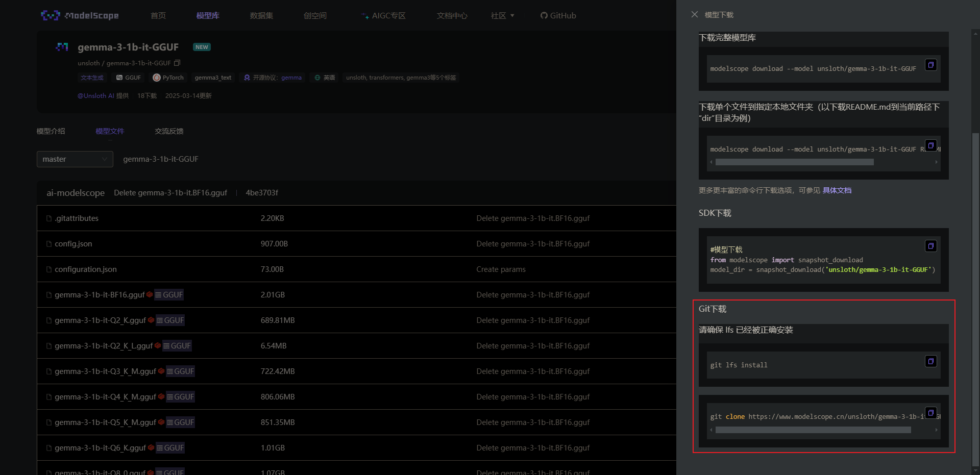Click the 英语 language tag
The width and height of the screenshot is (980, 475).
click(x=325, y=78)
